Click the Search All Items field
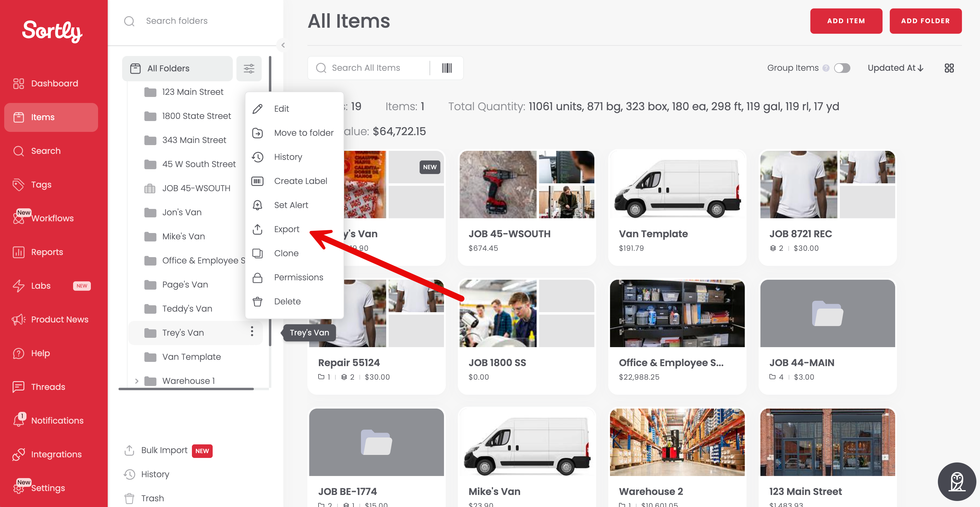Viewport: 980px width, 507px height. [368, 68]
